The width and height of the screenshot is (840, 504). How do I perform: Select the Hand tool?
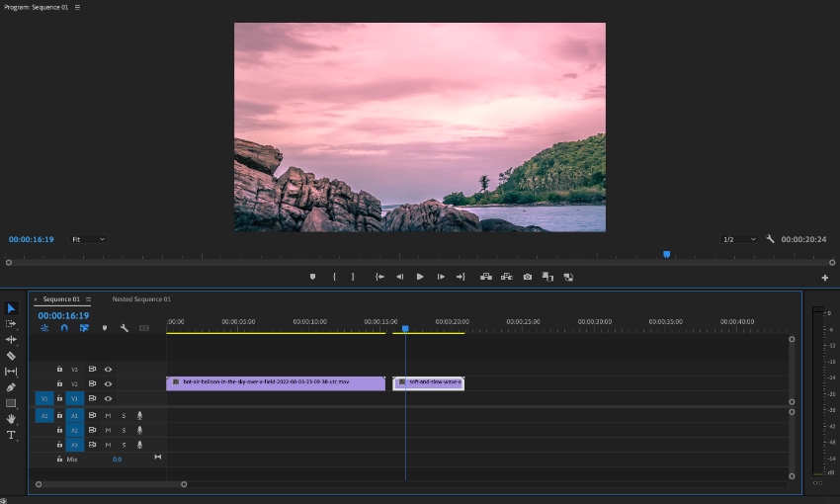click(11, 419)
